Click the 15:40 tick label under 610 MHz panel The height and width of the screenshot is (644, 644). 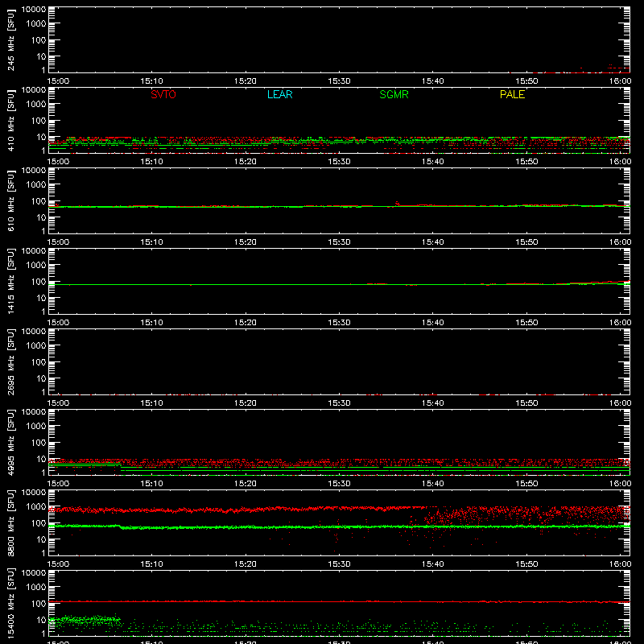click(433, 242)
